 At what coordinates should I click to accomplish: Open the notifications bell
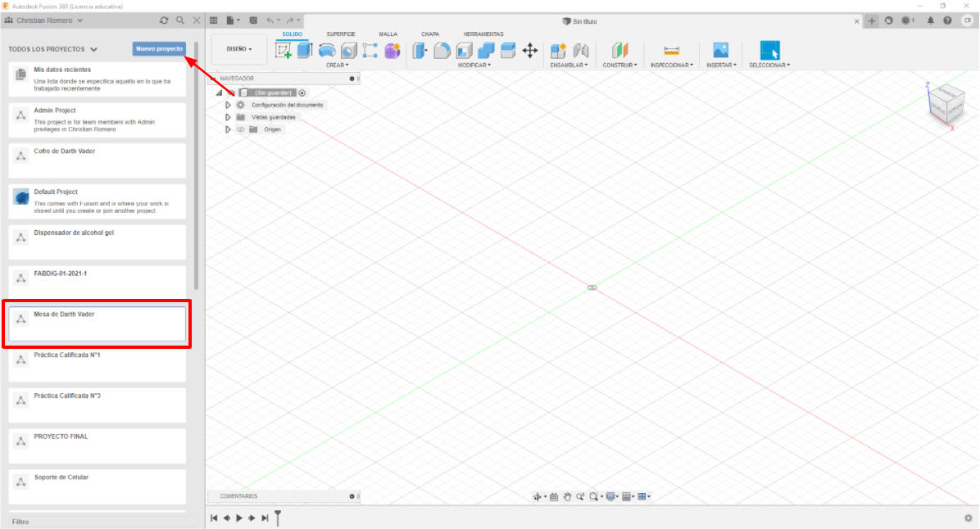point(931,20)
